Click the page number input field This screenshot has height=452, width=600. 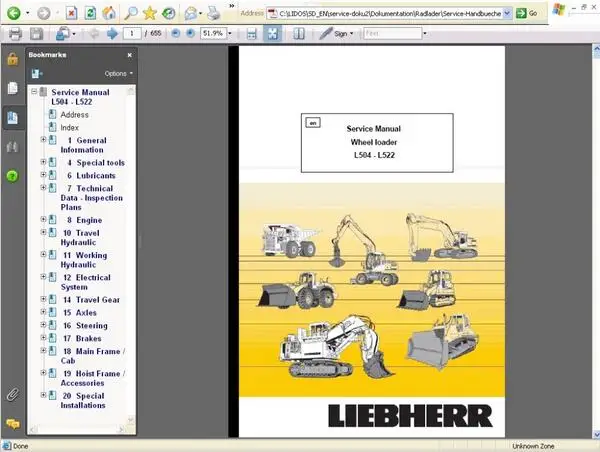click(x=132, y=34)
